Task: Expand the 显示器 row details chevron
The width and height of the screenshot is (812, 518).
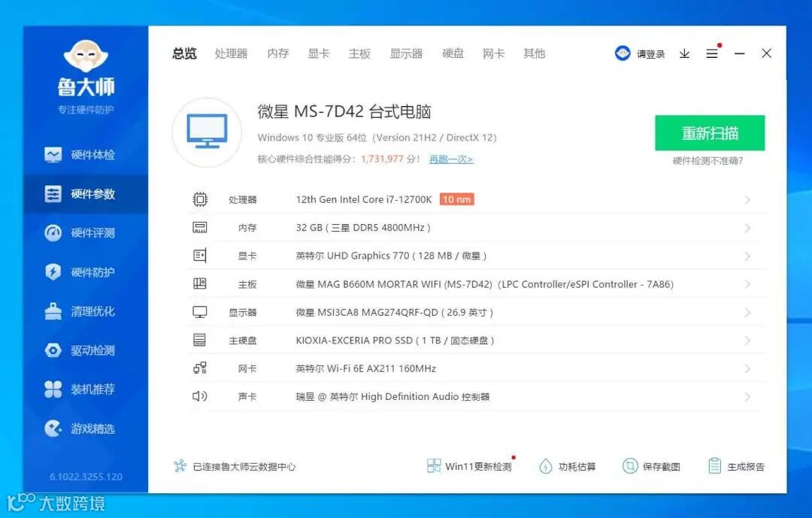Action: [747, 312]
